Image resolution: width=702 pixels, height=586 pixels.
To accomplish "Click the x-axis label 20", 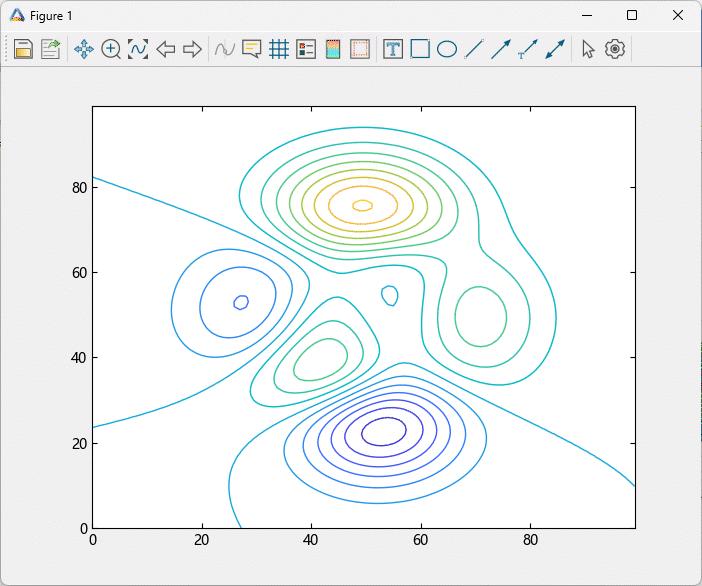I will click(202, 540).
